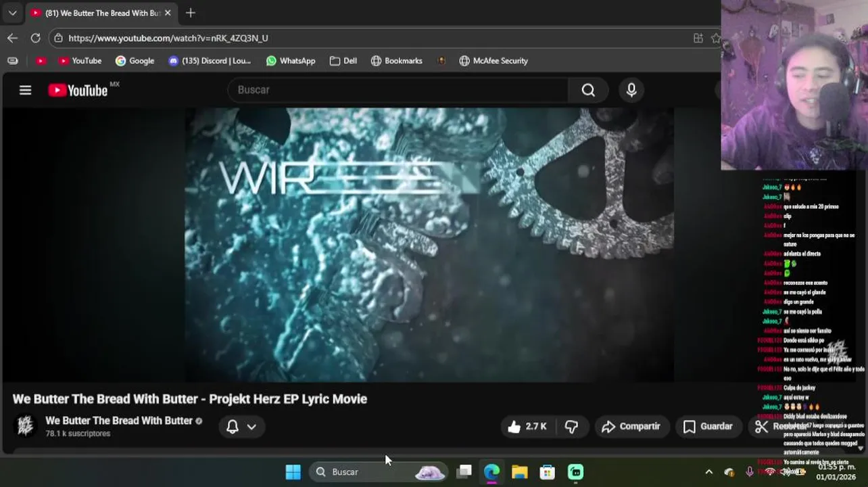Click the address bar URL
Screen dimensions: 868x487
point(168,38)
